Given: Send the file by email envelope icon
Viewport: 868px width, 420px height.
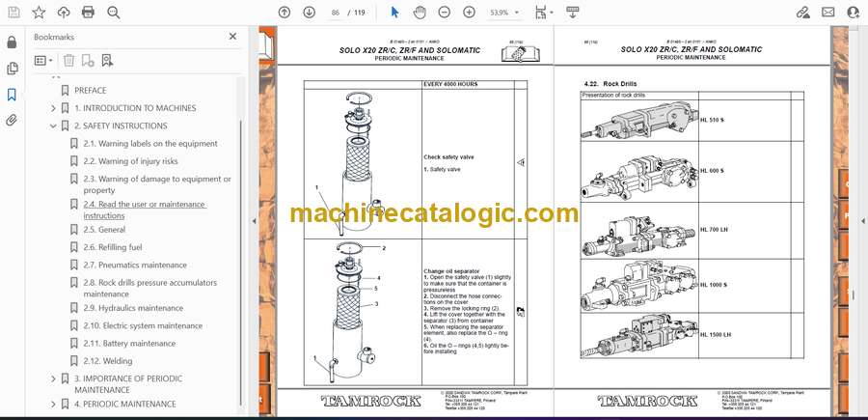Looking at the screenshot, I should (828, 13).
